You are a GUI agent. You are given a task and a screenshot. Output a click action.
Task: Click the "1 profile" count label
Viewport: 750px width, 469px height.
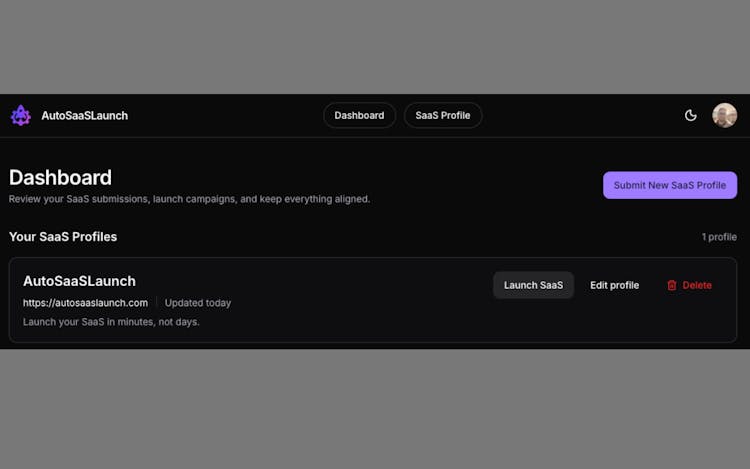[719, 237]
